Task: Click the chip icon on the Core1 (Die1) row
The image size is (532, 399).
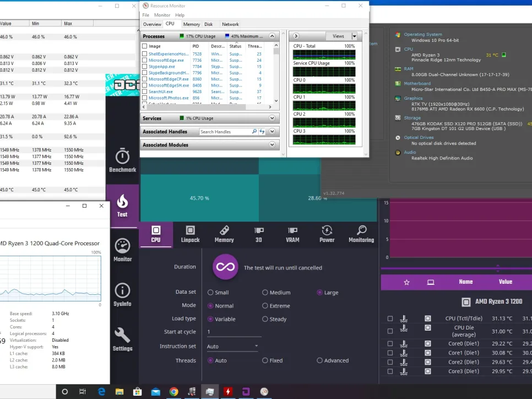Action: (428, 353)
